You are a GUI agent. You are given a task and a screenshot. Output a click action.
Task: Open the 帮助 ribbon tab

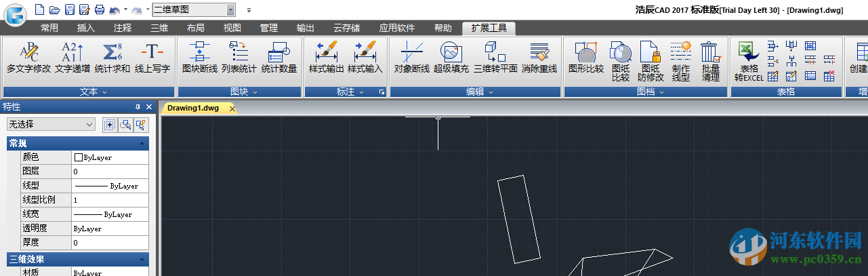click(x=443, y=28)
